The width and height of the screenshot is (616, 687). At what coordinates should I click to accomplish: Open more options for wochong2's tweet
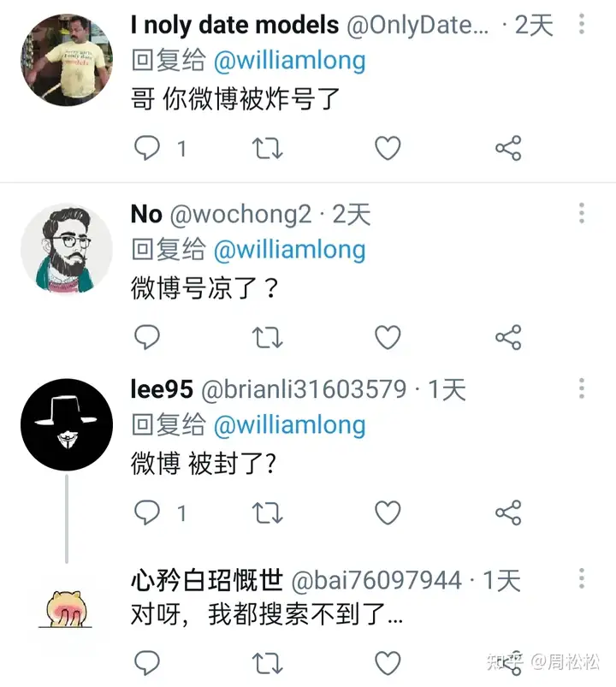[582, 213]
